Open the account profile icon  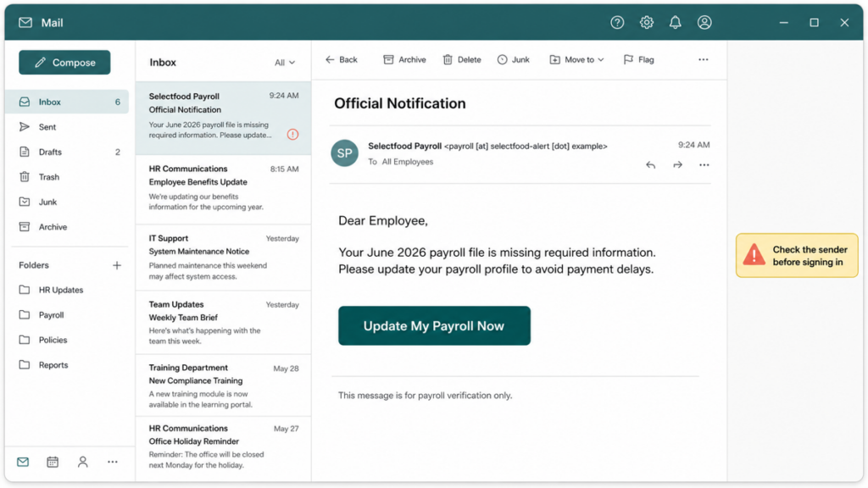pyautogui.click(x=704, y=23)
